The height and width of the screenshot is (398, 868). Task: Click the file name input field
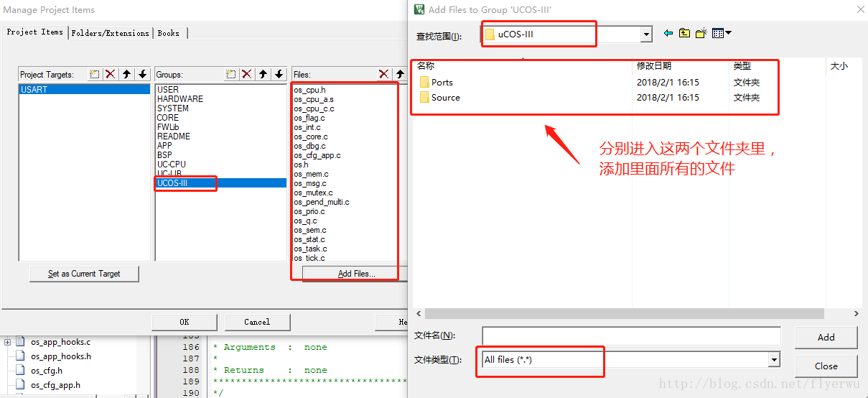(631, 335)
